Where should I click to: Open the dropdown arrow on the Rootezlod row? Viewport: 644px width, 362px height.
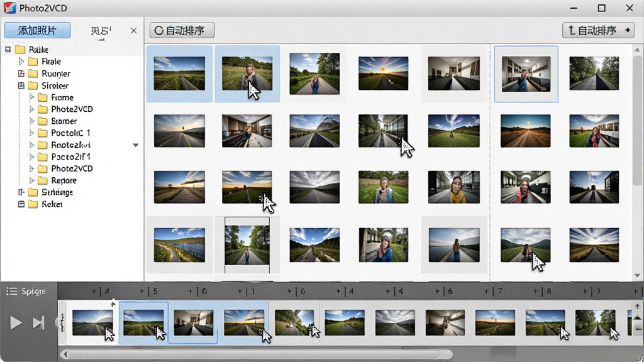click(136, 145)
